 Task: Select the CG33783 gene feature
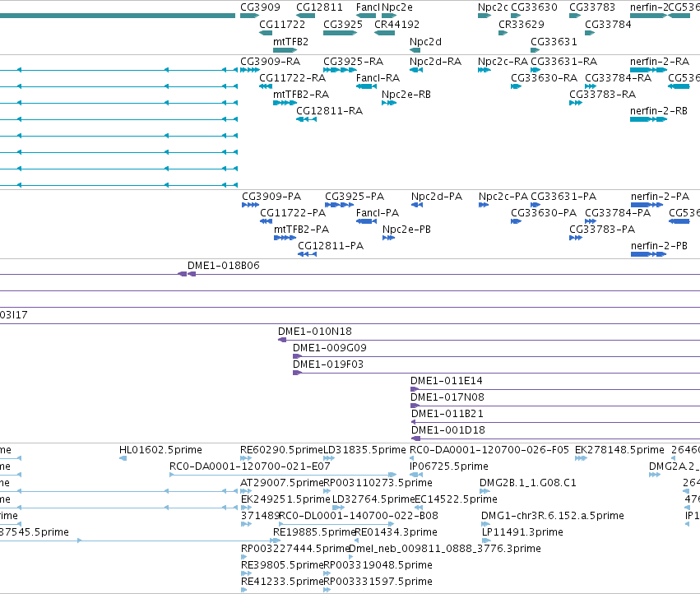(574, 16)
